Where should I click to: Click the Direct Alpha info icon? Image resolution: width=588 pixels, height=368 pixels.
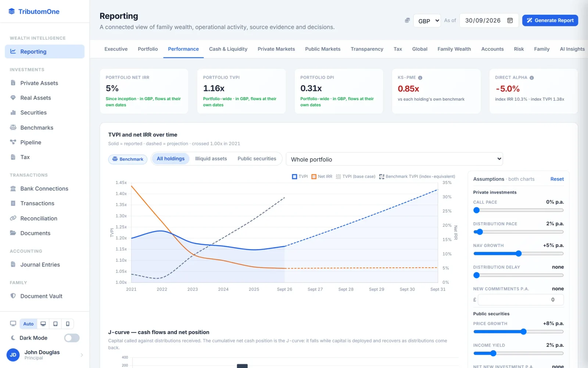point(532,78)
